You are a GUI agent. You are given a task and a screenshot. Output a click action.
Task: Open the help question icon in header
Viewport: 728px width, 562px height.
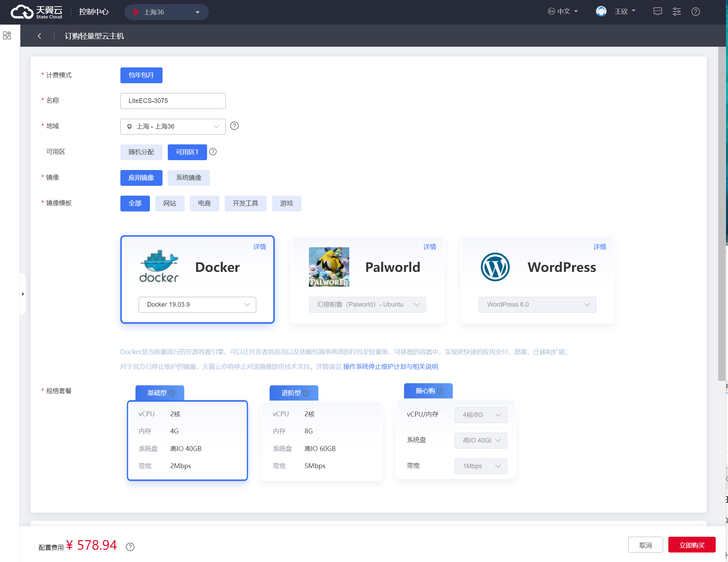coord(695,12)
